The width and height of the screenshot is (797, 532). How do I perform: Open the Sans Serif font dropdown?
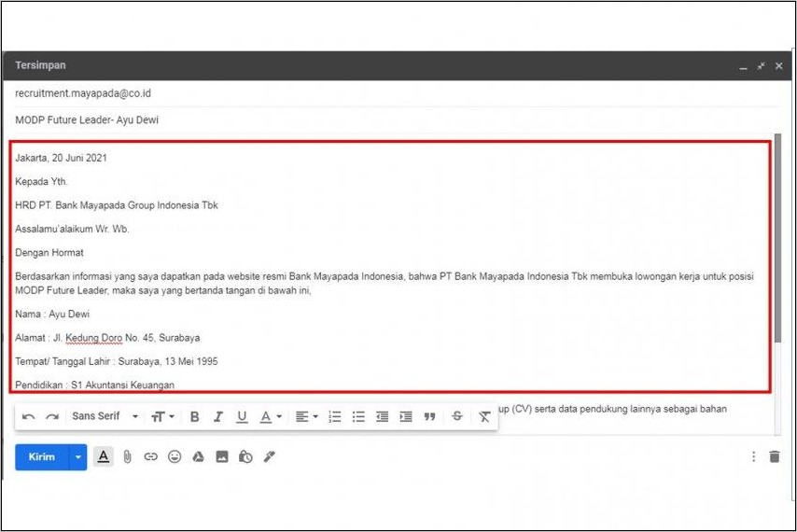coord(105,416)
